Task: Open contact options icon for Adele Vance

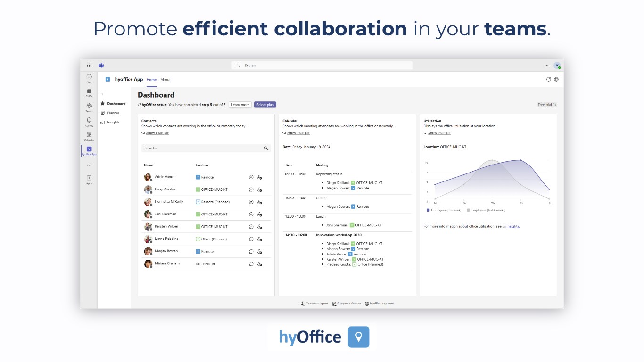Action: coord(260,177)
